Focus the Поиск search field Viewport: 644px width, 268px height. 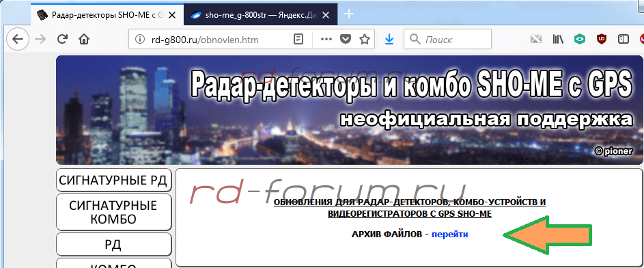(x=448, y=40)
